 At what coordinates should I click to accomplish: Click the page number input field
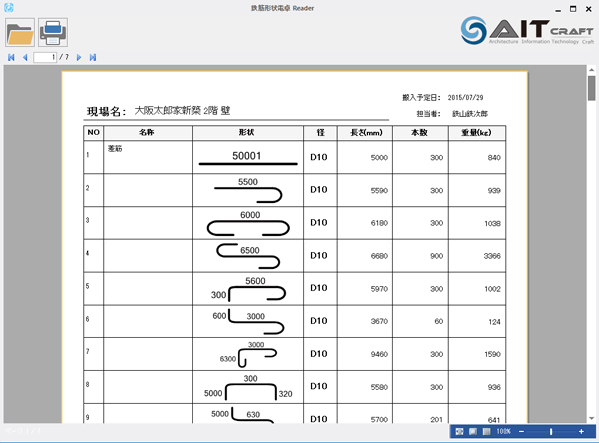coord(45,57)
